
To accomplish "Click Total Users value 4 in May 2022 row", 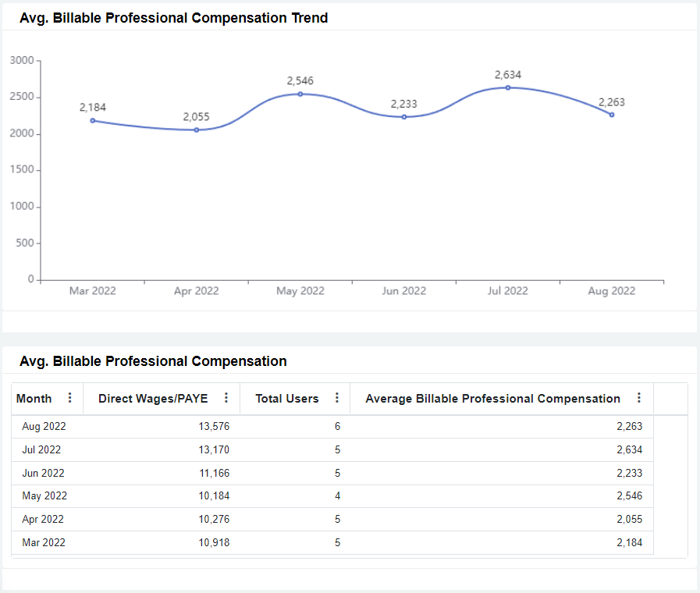I will tap(337, 495).
